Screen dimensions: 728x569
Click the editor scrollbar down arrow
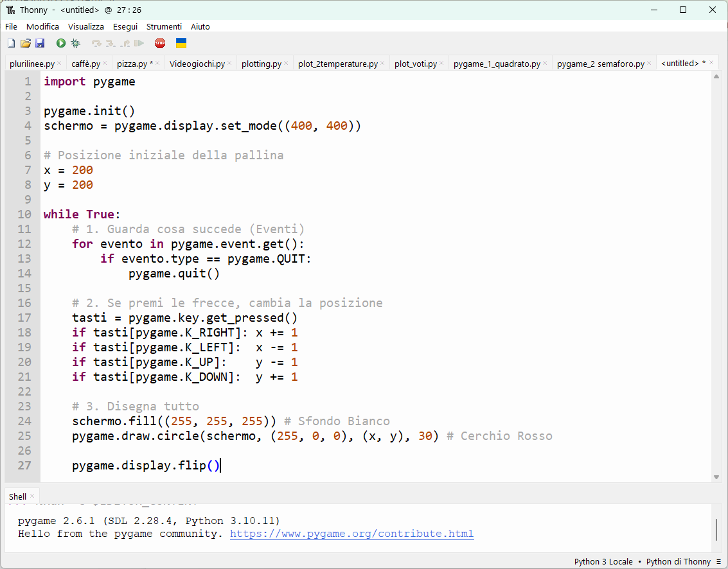click(x=716, y=477)
